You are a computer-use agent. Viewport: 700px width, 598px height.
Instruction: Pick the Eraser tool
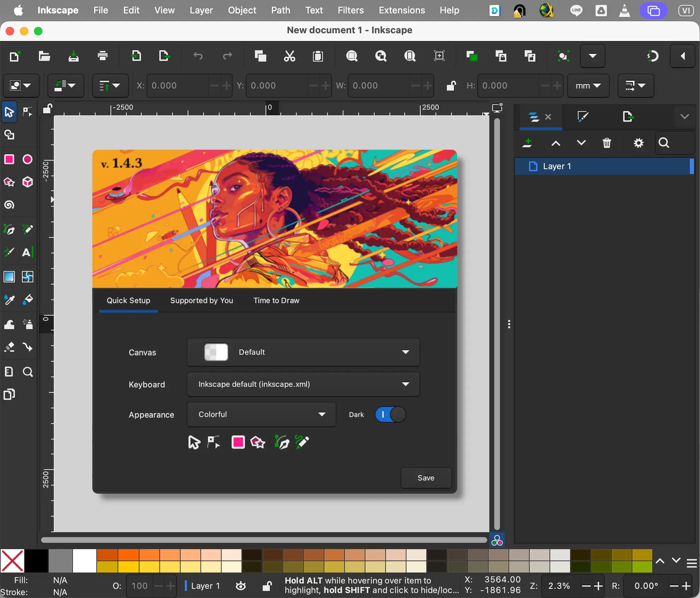[9, 347]
